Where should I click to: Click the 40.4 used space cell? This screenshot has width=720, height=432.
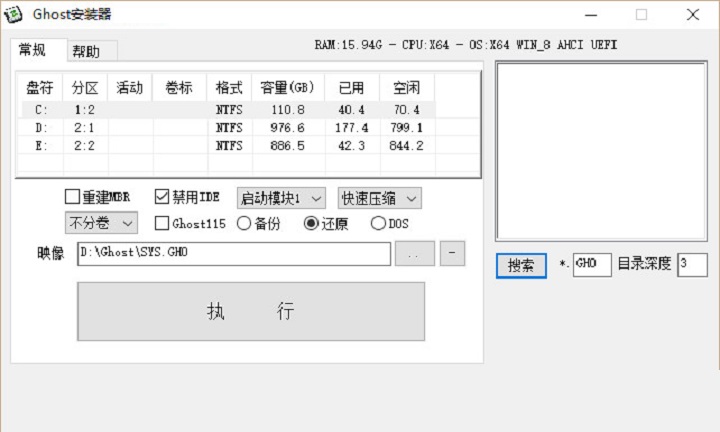pos(352,110)
